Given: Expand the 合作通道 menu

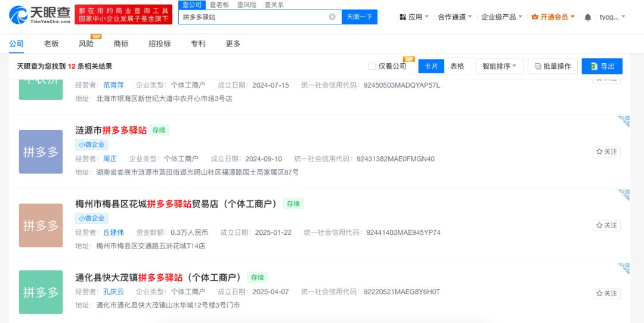Looking at the screenshot, I should pos(455,17).
